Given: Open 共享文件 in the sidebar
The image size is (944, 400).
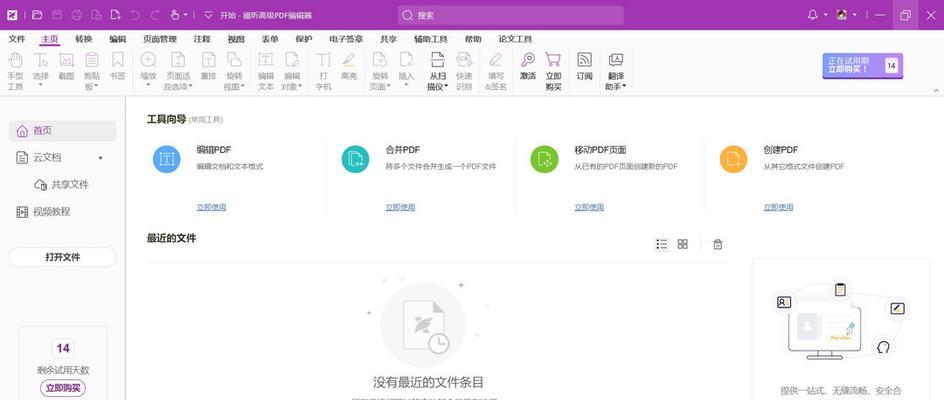Looking at the screenshot, I should coord(62,184).
